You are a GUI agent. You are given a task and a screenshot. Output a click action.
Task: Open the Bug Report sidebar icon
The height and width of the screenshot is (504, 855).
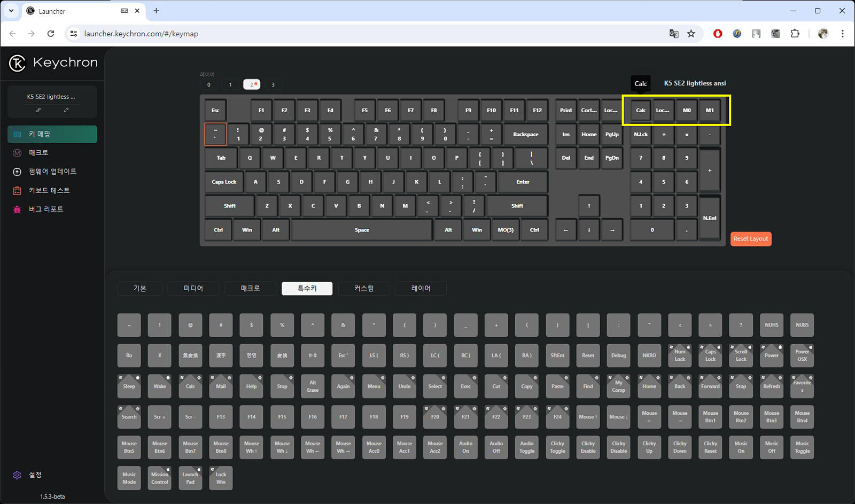click(17, 209)
